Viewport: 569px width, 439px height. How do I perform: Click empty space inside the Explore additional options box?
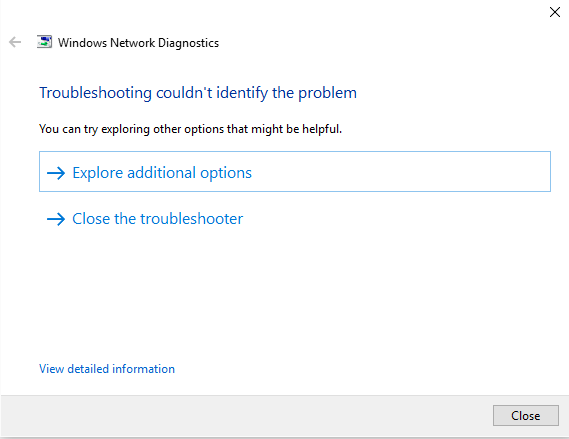[x=399, y=172]
